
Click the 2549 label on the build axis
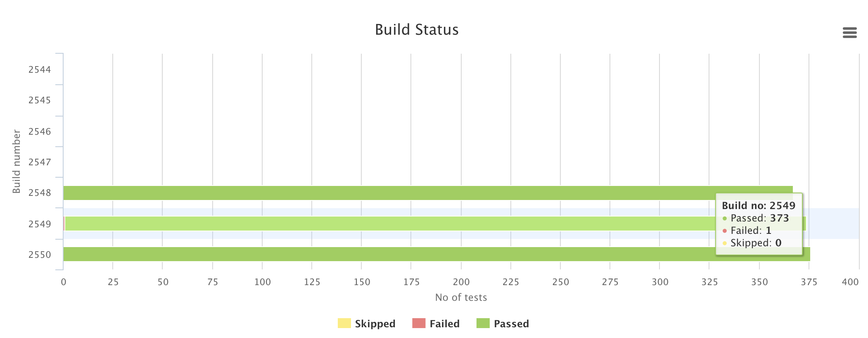point(39,224)
